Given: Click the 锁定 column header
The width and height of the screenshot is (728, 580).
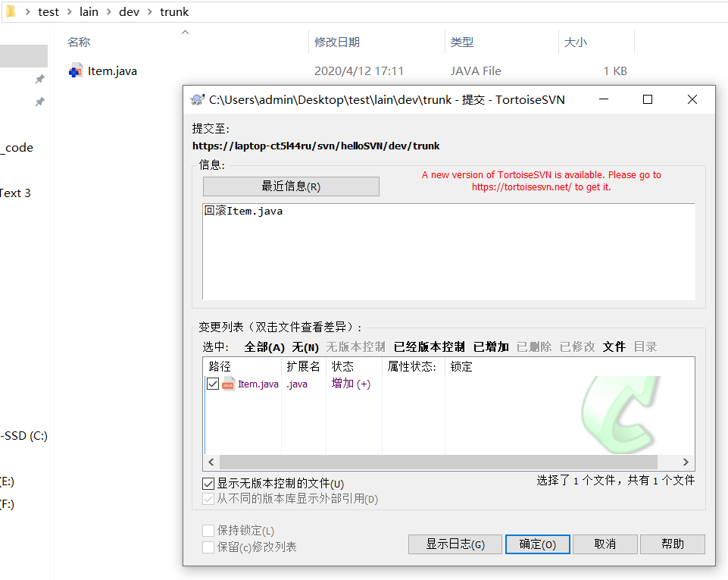Looking at the screenshot, I should click(461, 367).
